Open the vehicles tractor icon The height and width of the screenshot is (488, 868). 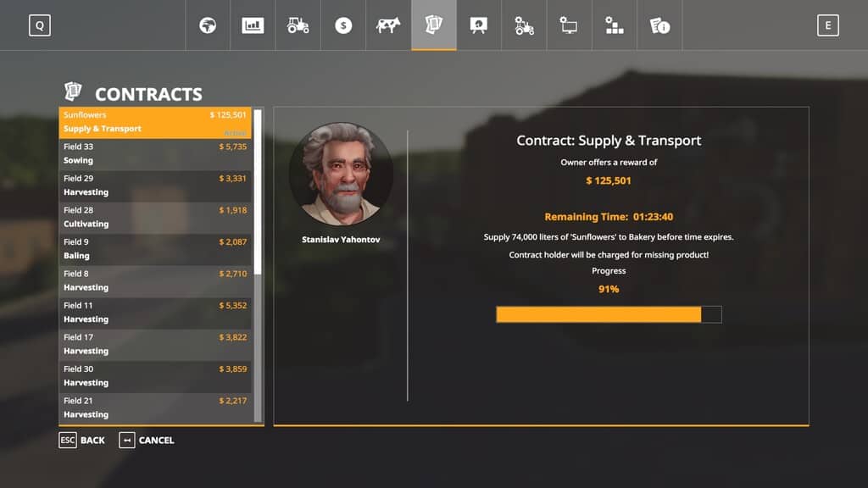point(298,25)
